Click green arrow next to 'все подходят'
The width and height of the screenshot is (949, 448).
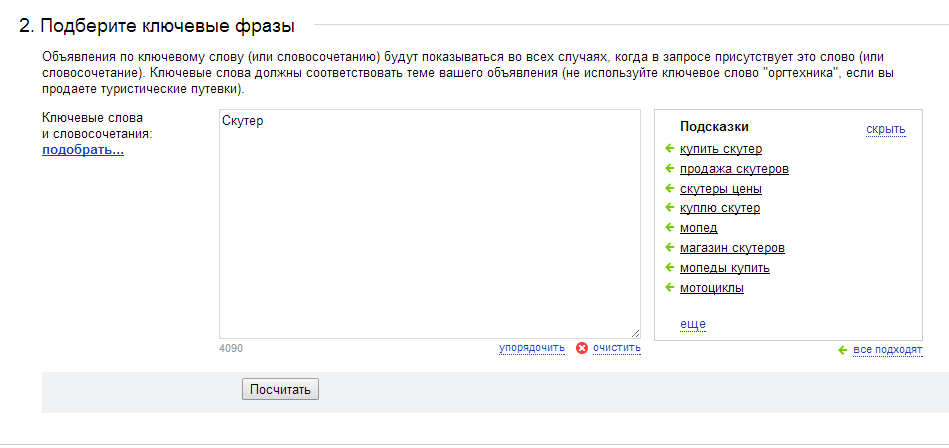pyautogui.click(x=842, y=350)
